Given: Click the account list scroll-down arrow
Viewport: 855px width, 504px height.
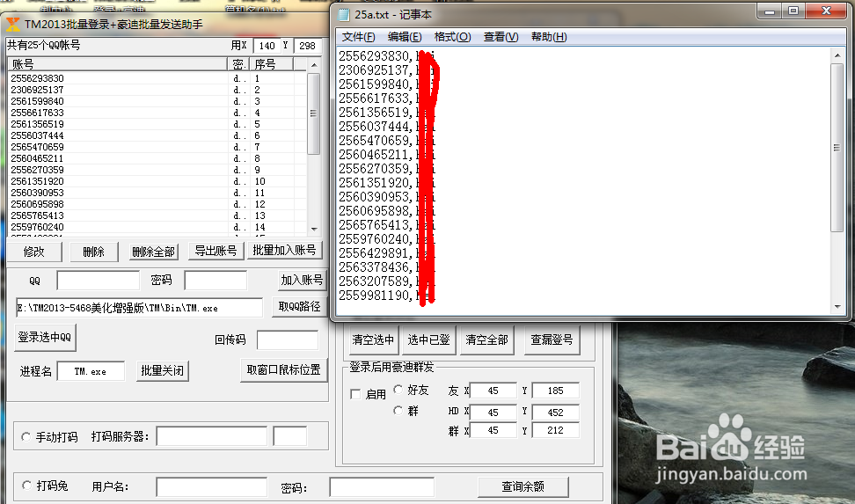Looking at the screenshot, I should [x=313, y=229].
